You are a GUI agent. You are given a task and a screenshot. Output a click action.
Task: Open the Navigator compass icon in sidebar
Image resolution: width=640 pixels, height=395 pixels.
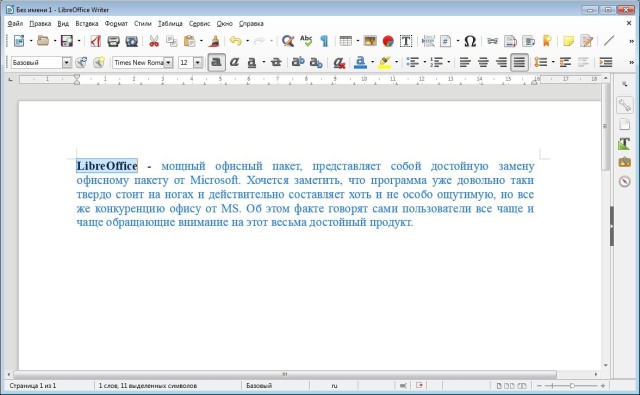tap(624, 181)
